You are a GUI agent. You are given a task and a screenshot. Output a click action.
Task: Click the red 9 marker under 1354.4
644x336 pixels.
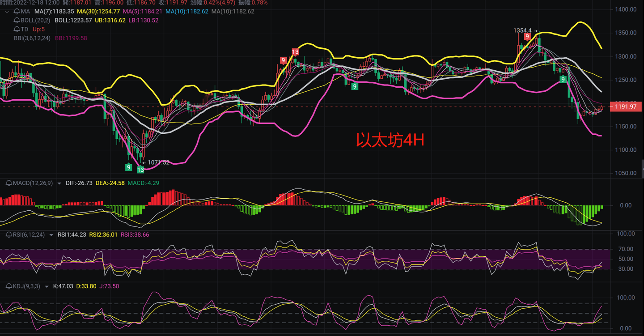pos(528,37)
